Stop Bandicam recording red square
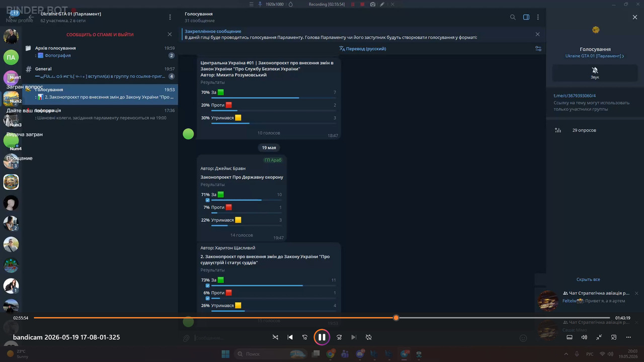Viewport: 644px width, 362px height. pyautogui.click(x=362, y=4)
